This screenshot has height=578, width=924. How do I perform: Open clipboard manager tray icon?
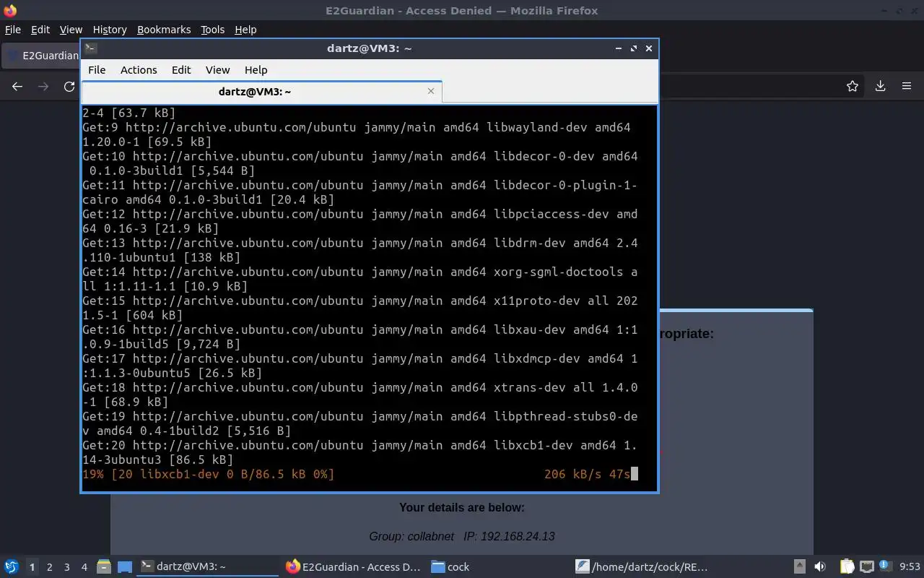(x=847, y=567)
